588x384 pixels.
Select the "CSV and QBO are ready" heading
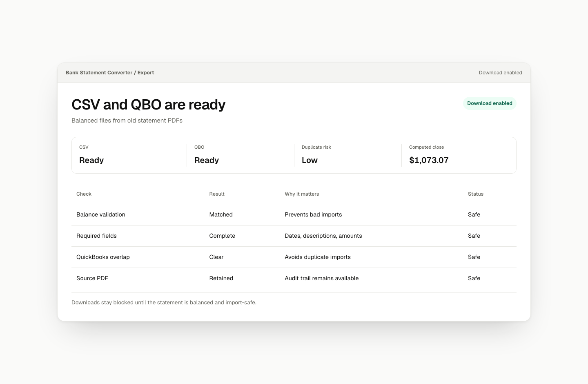coord(149,105)
